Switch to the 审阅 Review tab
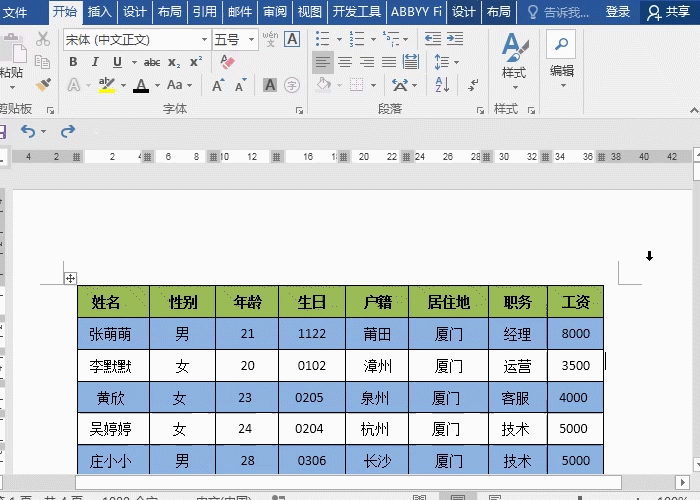Image resolution: width=700 pixels, height=500 pixels. (x=275, y=12)
